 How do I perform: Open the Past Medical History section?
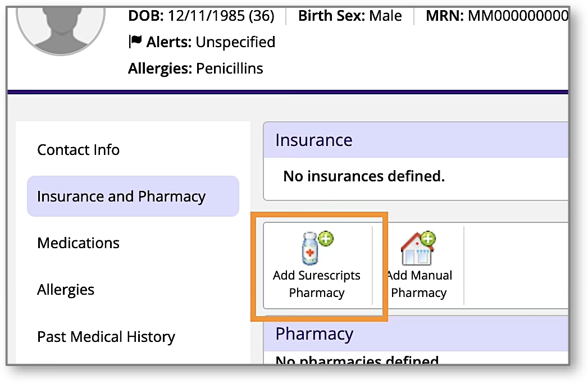106,337
